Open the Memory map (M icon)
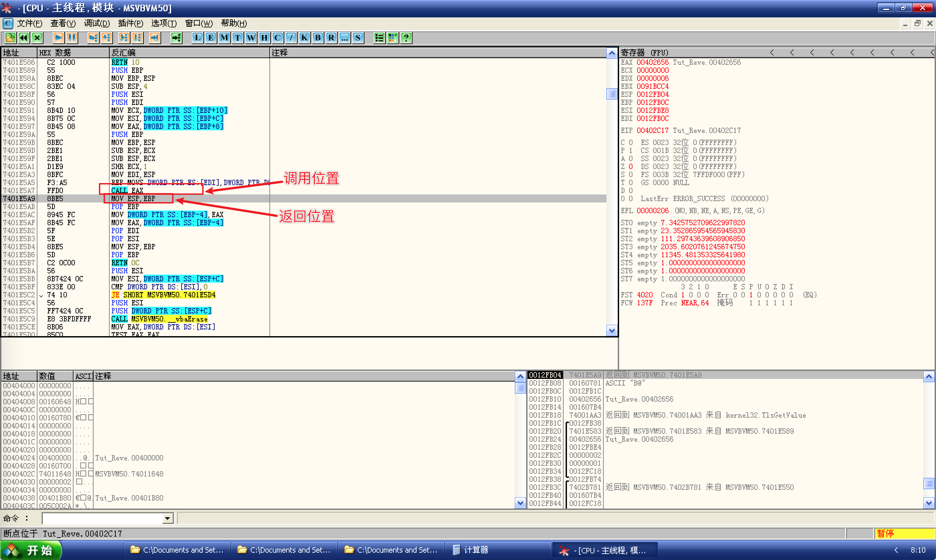The height and width of the screenshot is (560, 936). [x=224, y=38]
